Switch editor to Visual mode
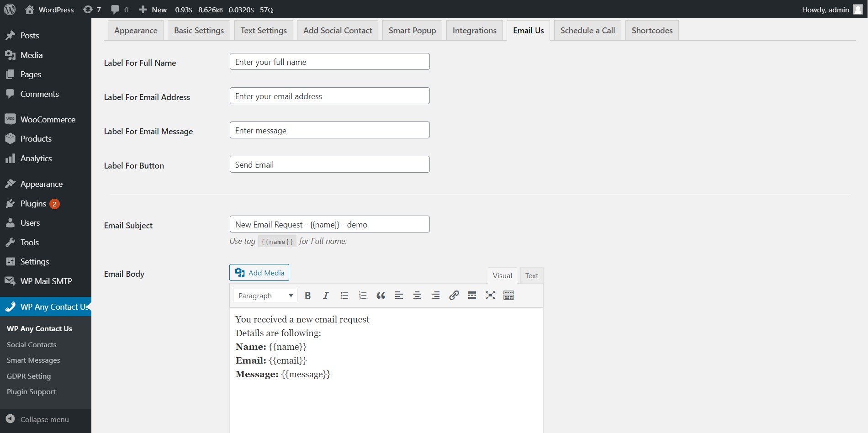Image resolution: width=868 pixels, height=433 pixels. coord(502,276)
